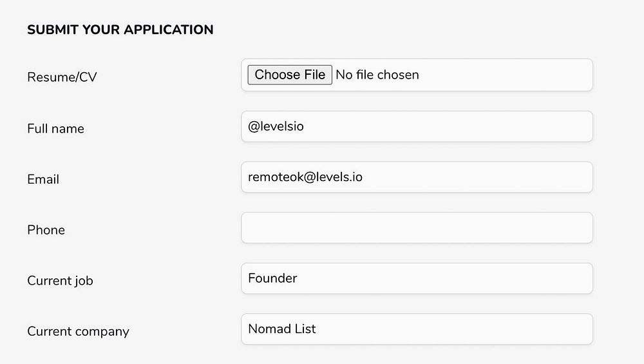
Task: Click the Email label text
Action: 43,180
